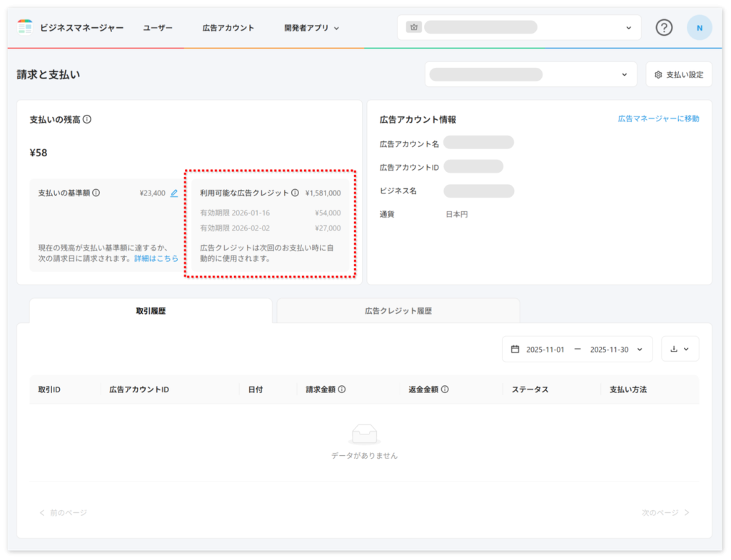Click the pencil icon to edit 支払いの基準額
This screenshot has width=731, height=560.
(174, 193)
